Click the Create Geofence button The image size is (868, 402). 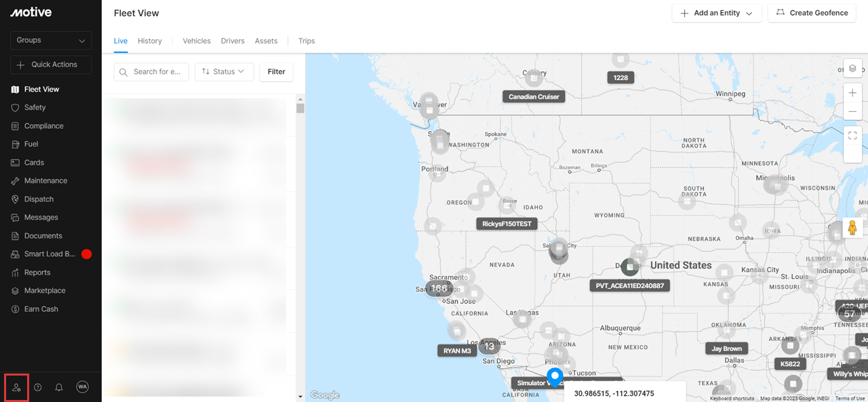tap(812, 13)
